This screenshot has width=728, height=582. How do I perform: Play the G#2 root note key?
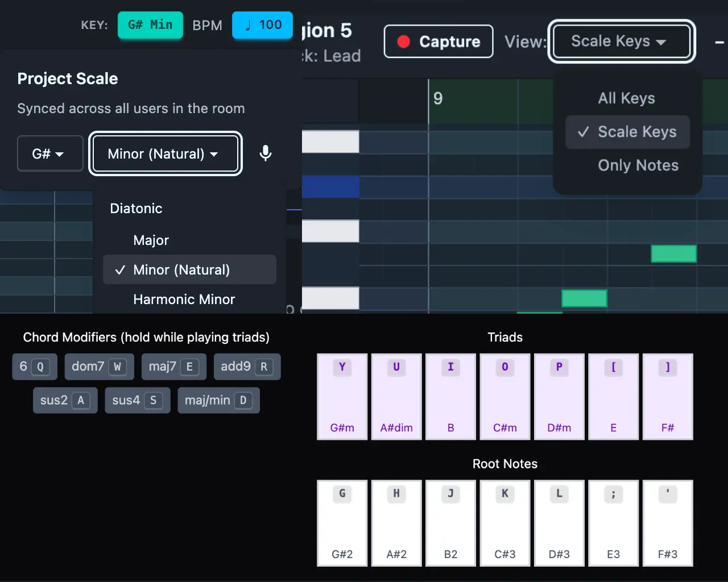(342, 523)
